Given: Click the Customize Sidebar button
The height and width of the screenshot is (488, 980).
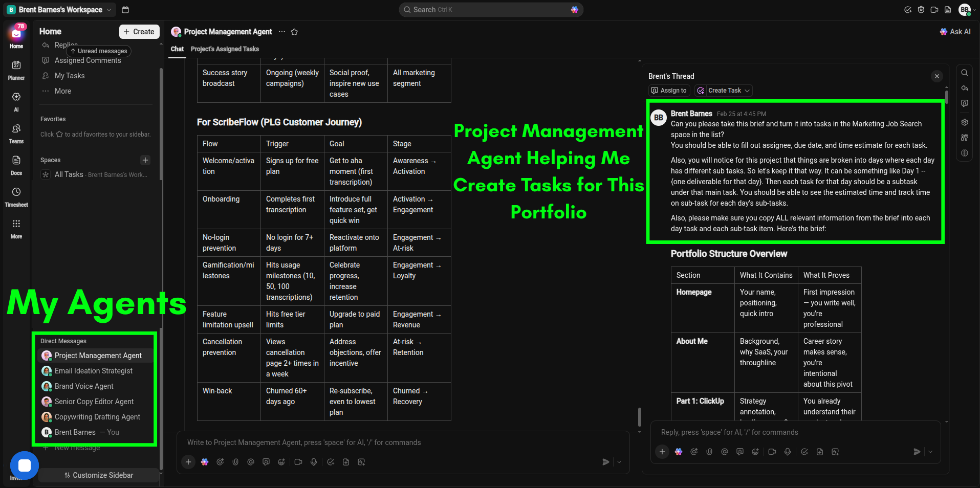Looking at the screenshot, I should point(99,475).
